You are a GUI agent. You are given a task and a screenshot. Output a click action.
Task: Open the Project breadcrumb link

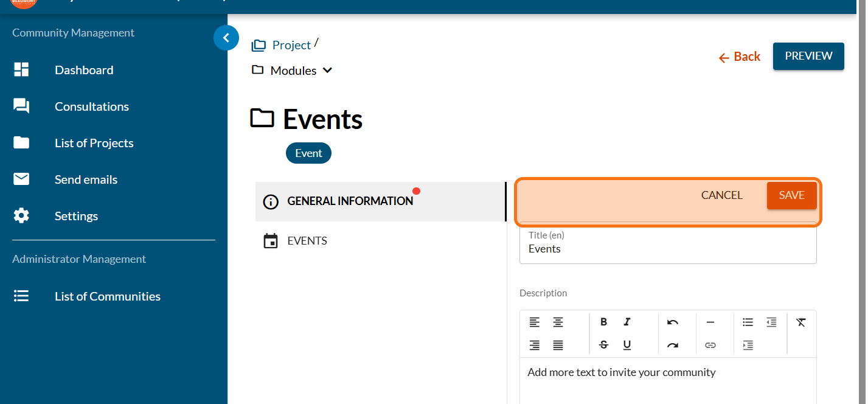[291, 45]
